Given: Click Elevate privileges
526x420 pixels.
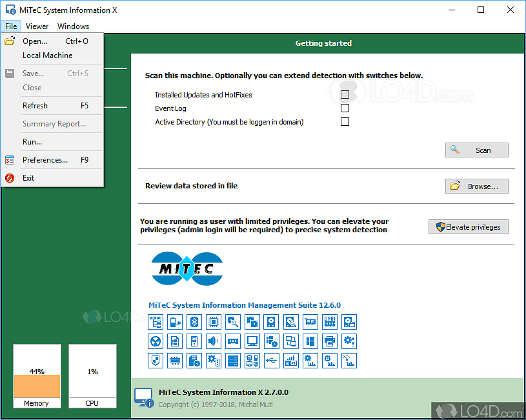Looking at the screenshot, I should [x=468, y=226].
